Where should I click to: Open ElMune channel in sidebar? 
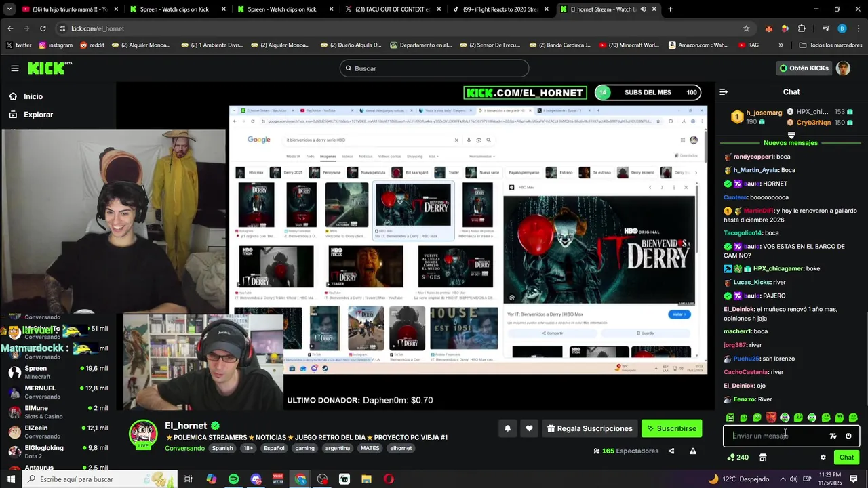pos(58,412)
